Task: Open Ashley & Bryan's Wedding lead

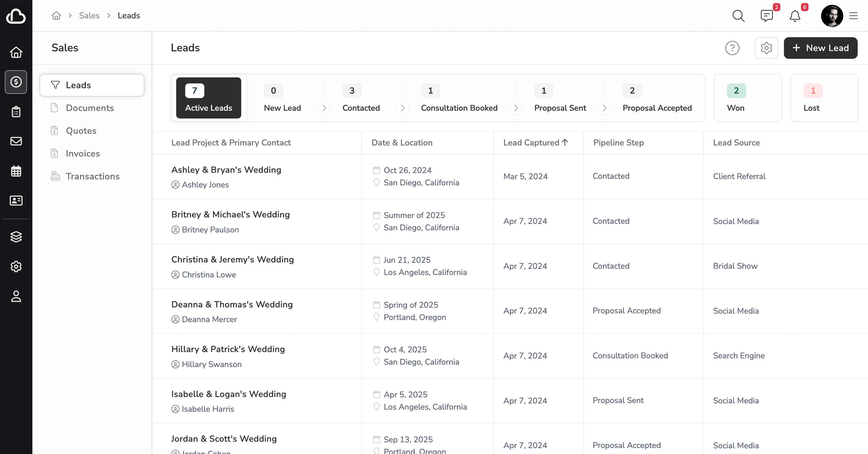Action: pos(226,169)
